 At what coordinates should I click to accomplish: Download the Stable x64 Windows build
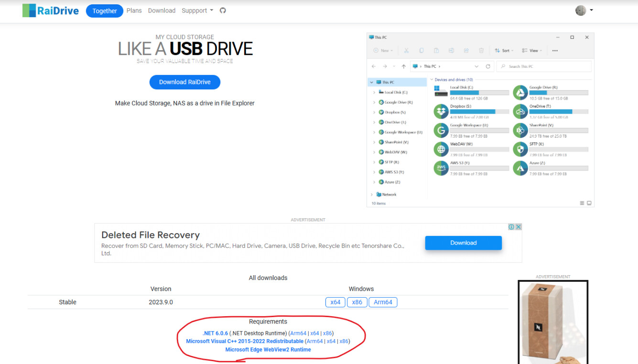point(335,302)
